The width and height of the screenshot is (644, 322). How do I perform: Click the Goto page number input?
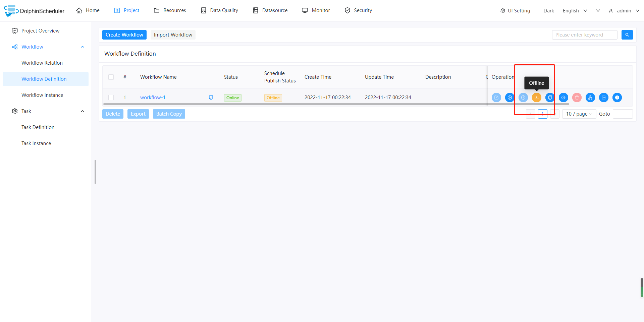coord(623,114)
